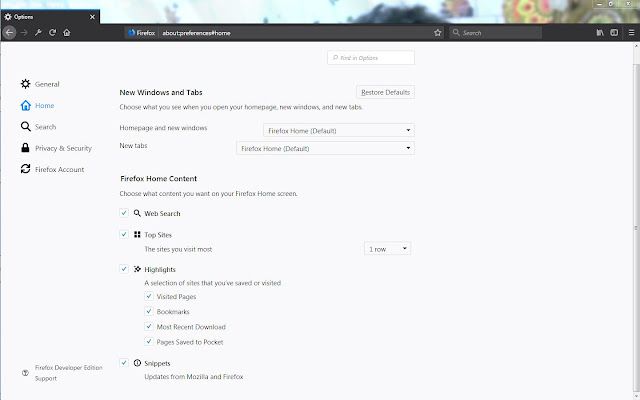The height and width of the screenshot is (400, 640).
Task: Click the Bookmarks label
Action: (x=173, y=312)
